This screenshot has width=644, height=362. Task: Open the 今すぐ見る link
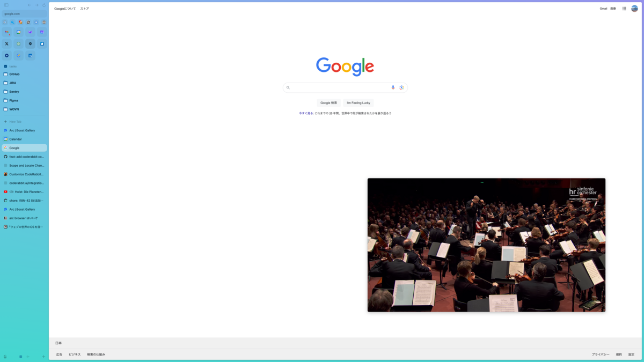click(x=306, y=113)
